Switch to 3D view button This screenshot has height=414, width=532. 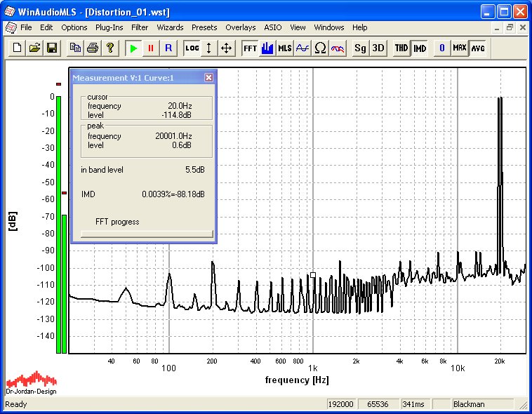pos(378,48)
